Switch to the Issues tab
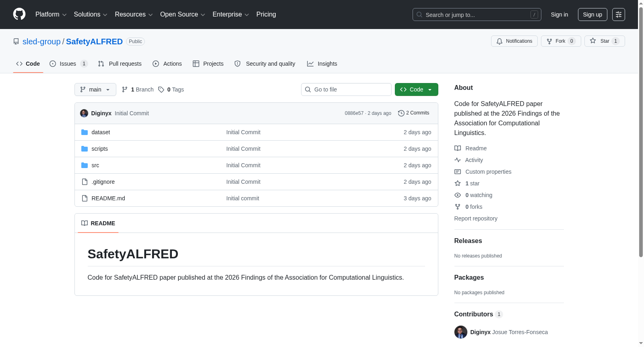 [x=68, y=64]
